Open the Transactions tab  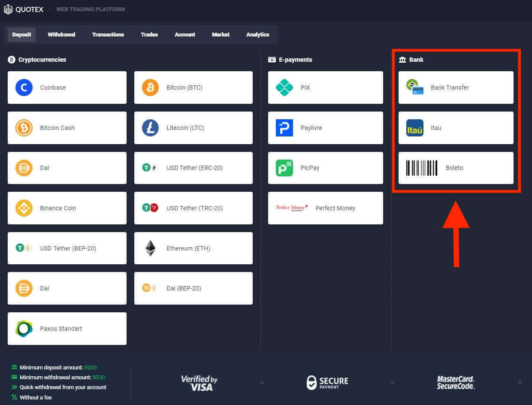pyautogui.click(x=108, y=35)
